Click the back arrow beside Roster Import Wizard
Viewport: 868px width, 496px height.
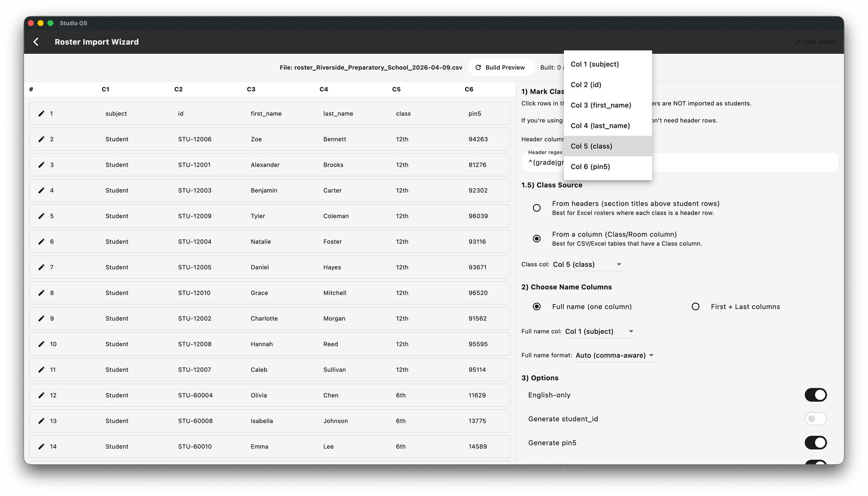(x=36, y=42)
